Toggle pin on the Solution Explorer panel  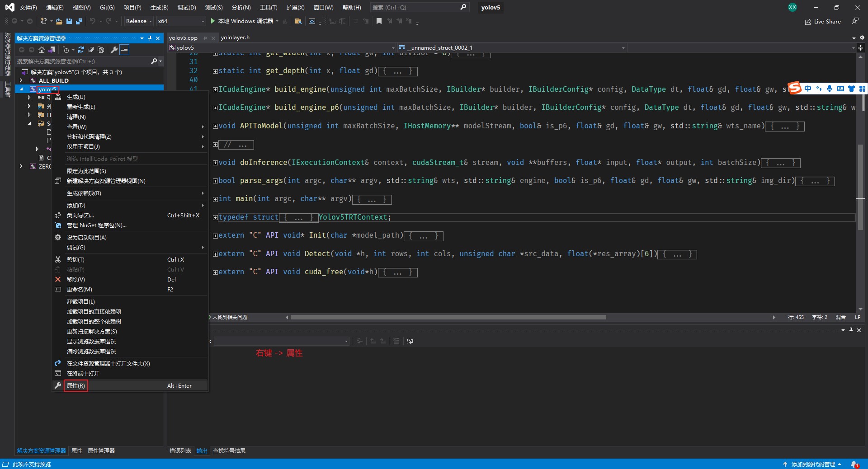[x=150, y=38]
